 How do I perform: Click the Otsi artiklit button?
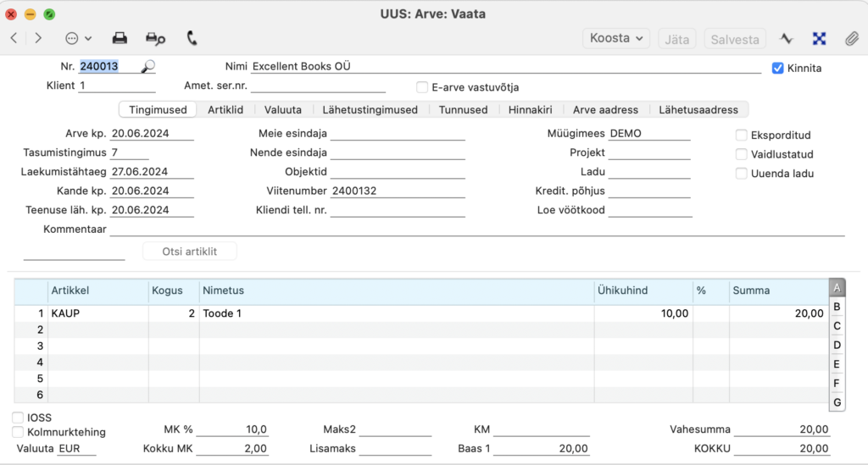(x=189, y=252)
